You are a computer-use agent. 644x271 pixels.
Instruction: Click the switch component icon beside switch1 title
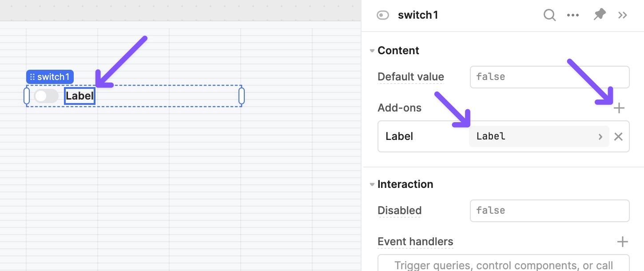click(383, 16)
